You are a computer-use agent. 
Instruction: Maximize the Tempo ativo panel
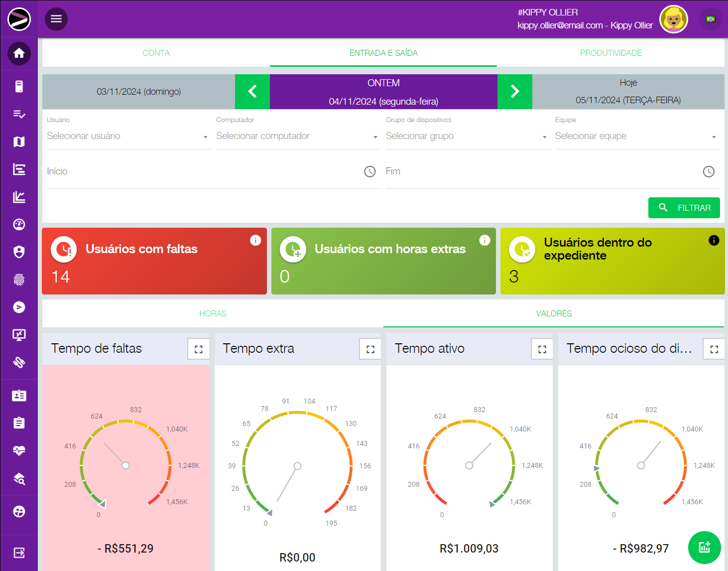[542, 349]
